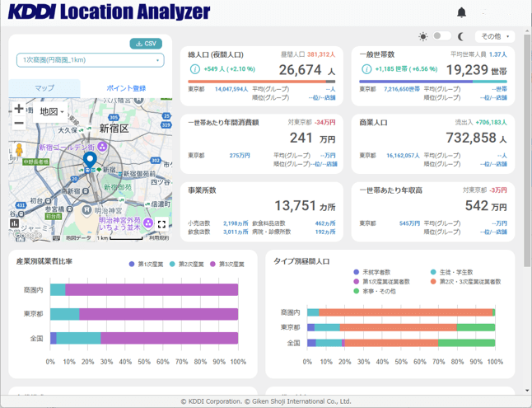Click info icon in 総人口 card
532x408 pixels.
pos(194,69)
